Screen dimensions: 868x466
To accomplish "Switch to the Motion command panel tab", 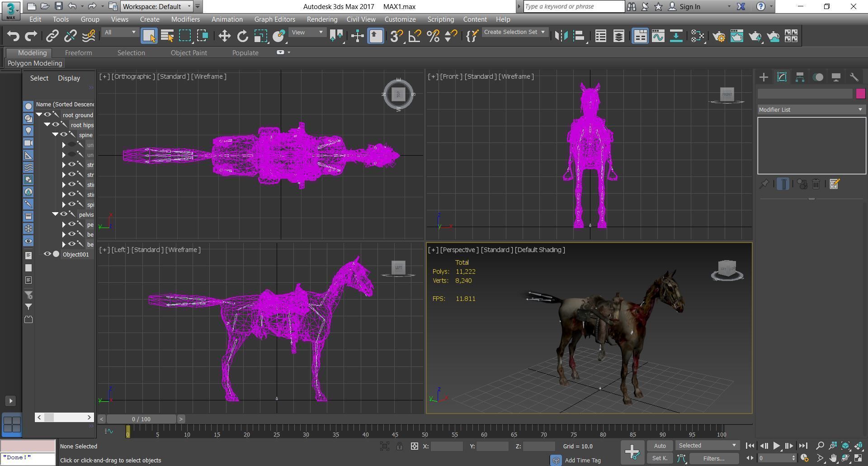I will [818, 77].
